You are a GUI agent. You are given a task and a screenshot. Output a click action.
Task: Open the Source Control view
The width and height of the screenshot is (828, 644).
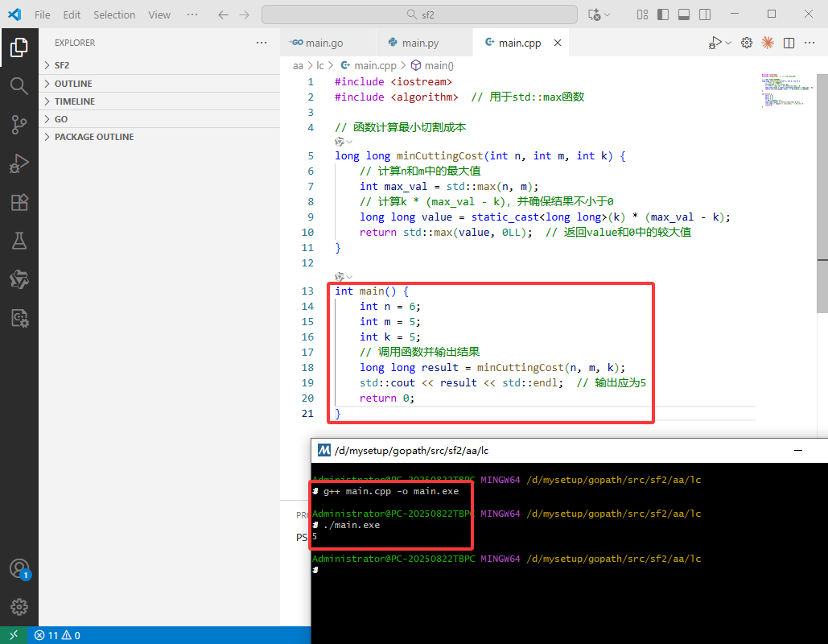pyautogui.click(x=19, y=124)
